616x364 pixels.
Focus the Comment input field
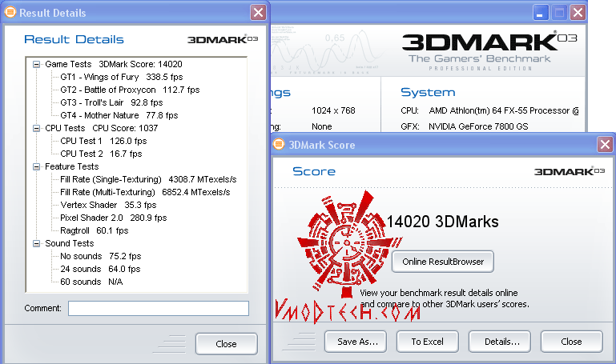(159, 308)
